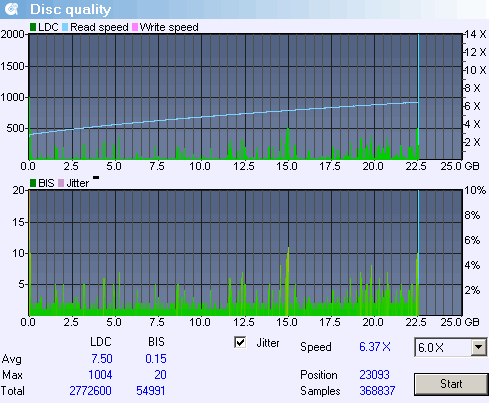Click the green LDC legend swatch
489x403 pixels.
coord(33,27)
